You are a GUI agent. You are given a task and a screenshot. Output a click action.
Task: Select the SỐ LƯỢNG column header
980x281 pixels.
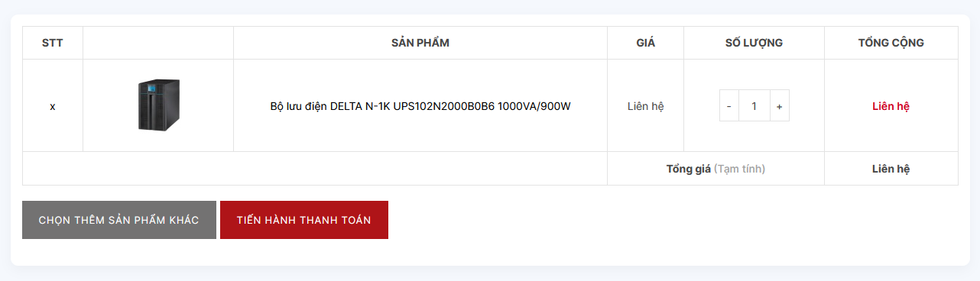tap(754, 43)
